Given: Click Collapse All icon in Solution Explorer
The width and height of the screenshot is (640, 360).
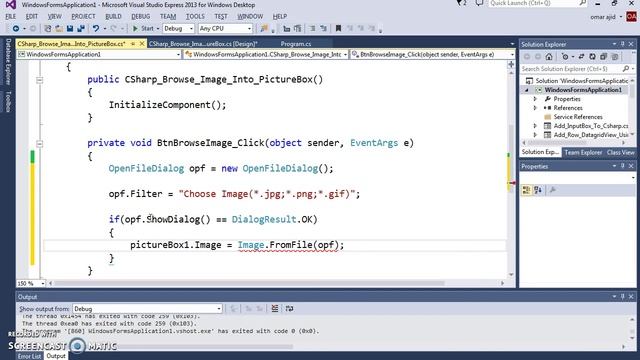Looking at the screenshot, I should [603, 57].
